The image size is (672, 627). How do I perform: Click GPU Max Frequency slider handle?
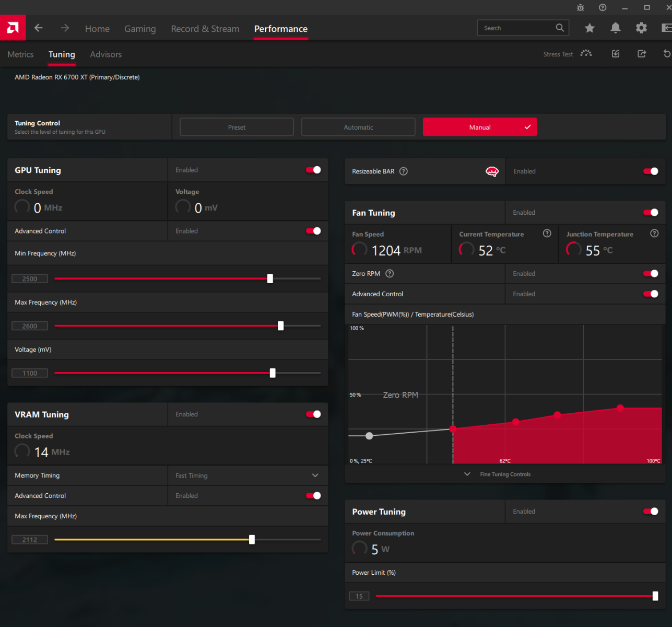coord(281,326)
